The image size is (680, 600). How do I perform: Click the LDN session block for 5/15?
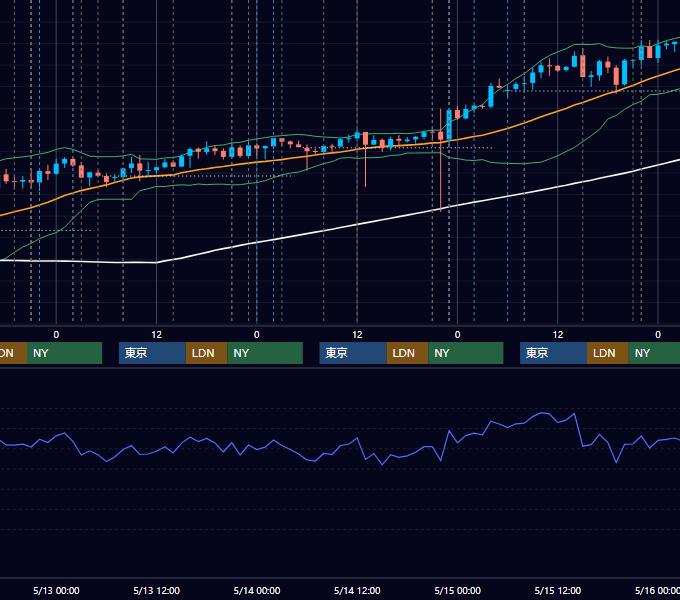point(608,353)
